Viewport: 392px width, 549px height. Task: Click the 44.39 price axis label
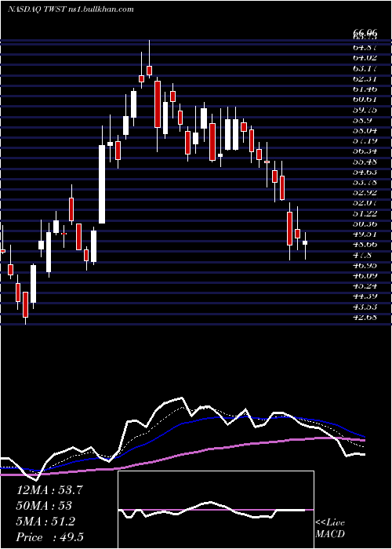365,297
